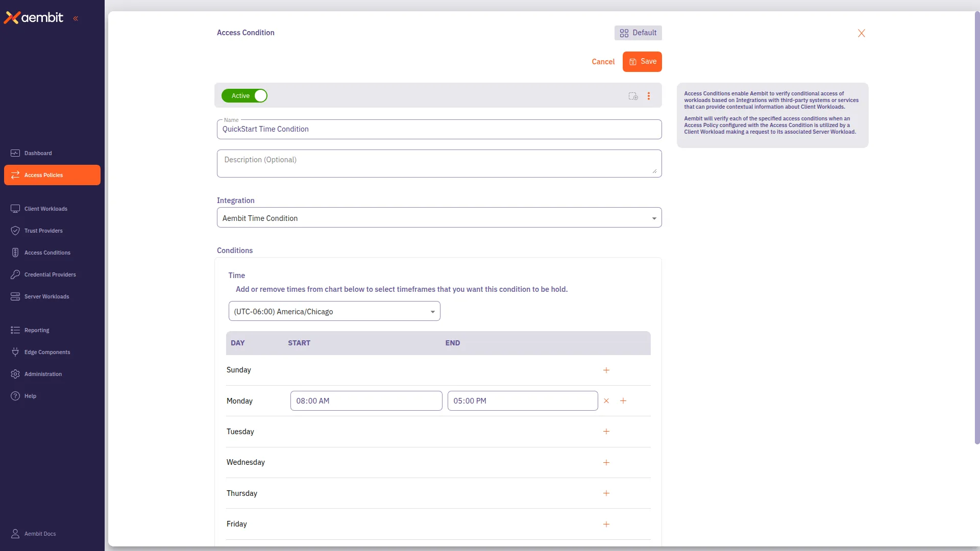Add a time range for Friday
This screenshot has width=980, height=551.
click(606, 524)
